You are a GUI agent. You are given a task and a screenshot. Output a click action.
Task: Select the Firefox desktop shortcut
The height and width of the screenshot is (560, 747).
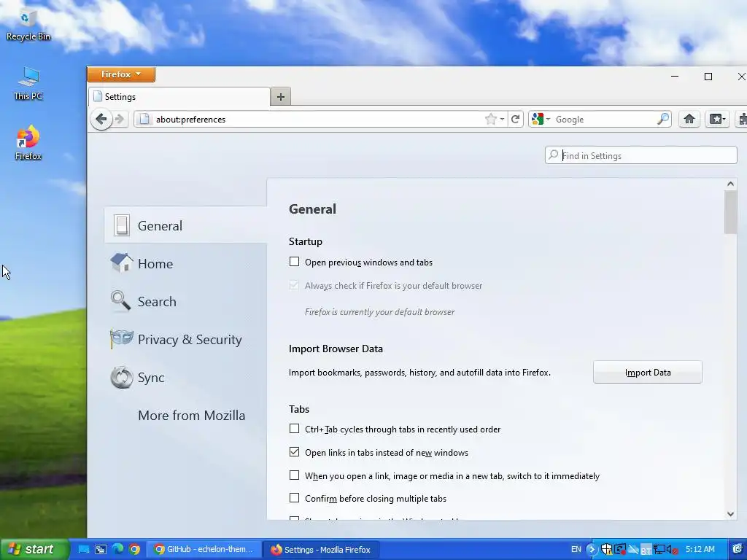(x=28, y=143)
